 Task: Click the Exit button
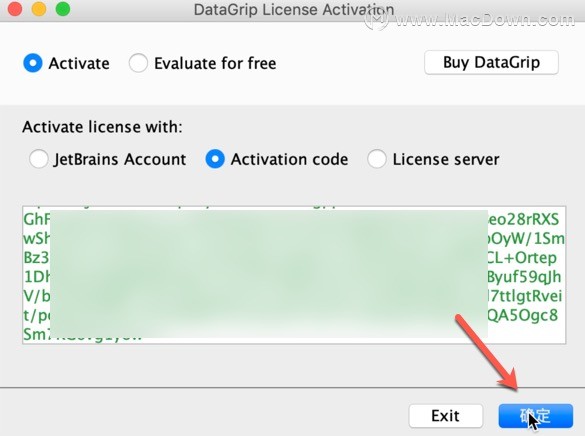click(x=446, y=415)
